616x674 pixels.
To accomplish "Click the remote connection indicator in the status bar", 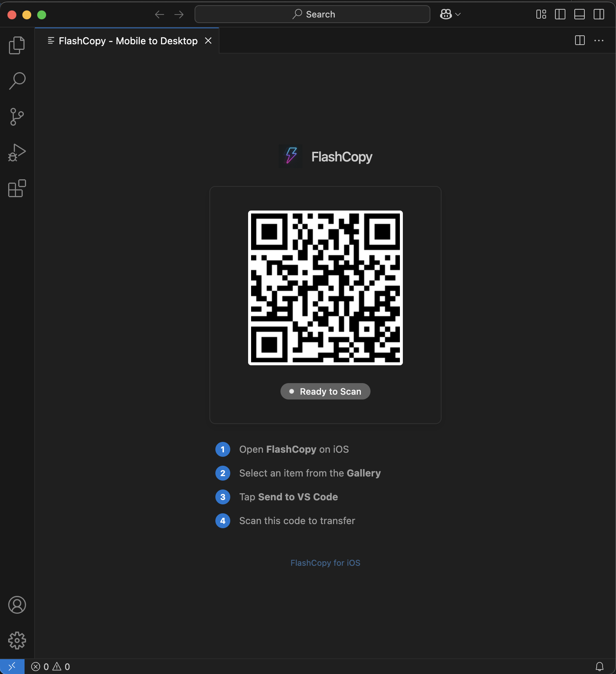I will click(12, 666).
